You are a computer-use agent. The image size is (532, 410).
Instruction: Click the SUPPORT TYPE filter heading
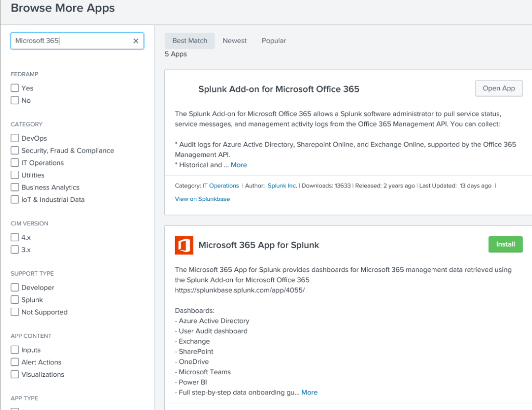(x=32, y=274)
